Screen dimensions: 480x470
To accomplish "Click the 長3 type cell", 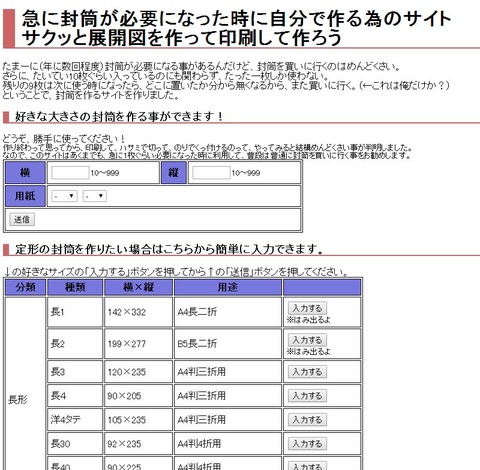I will [x=75, y=372].
